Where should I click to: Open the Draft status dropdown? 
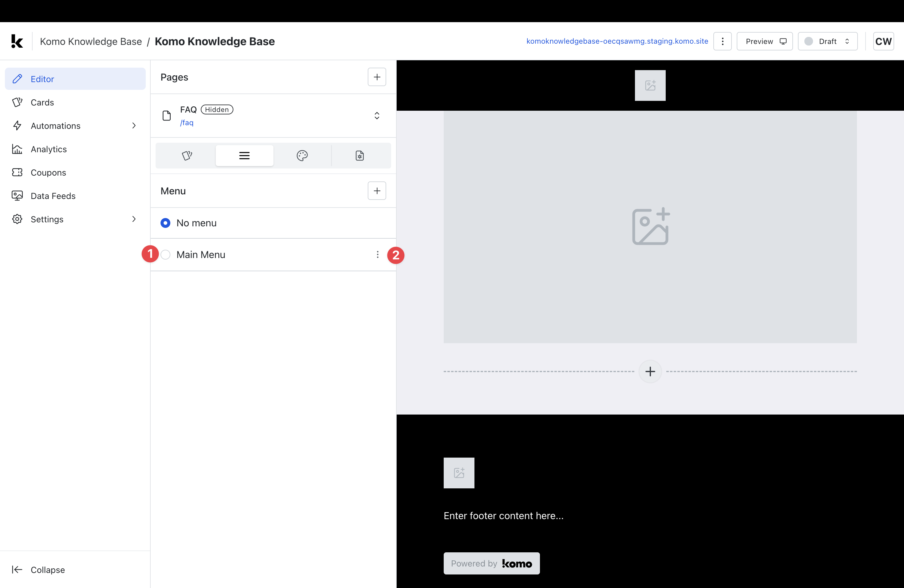tap(827, 41)
